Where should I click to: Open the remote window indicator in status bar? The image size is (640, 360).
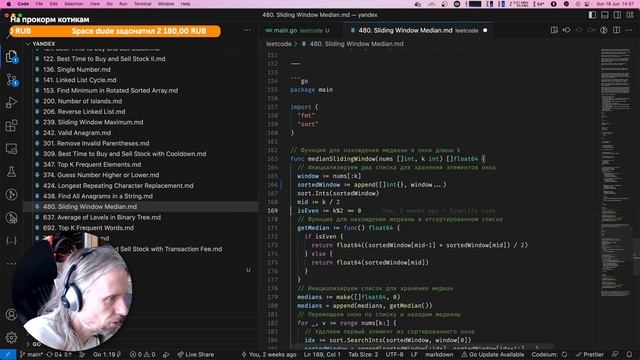click(x=8, y=354)
